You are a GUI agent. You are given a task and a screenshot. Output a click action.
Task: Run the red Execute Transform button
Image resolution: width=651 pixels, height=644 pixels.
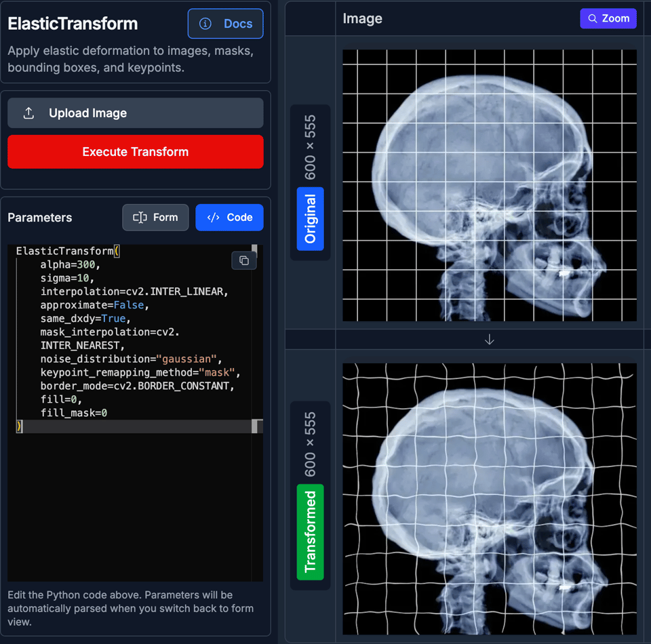tap(136, 152)
